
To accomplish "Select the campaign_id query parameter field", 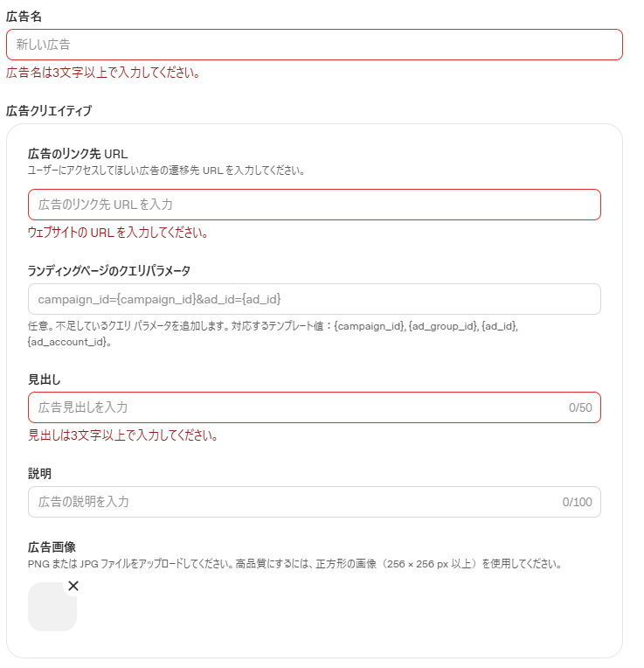I will point(315,299).
